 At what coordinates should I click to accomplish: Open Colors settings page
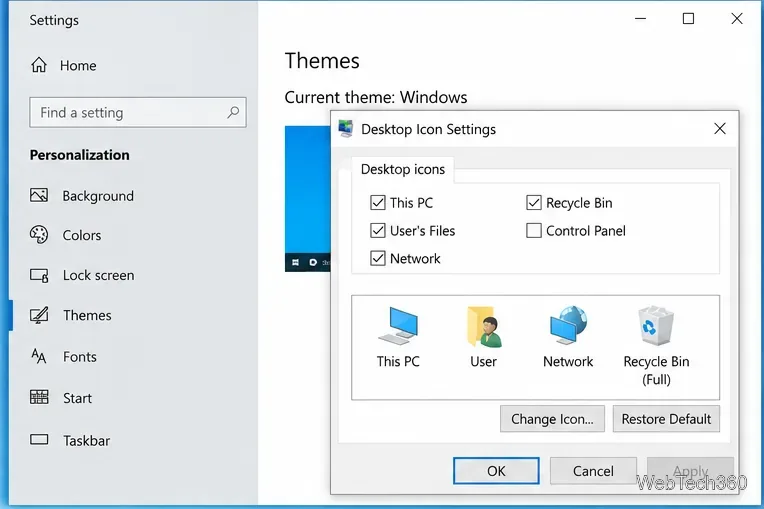(x=82, y=235)
